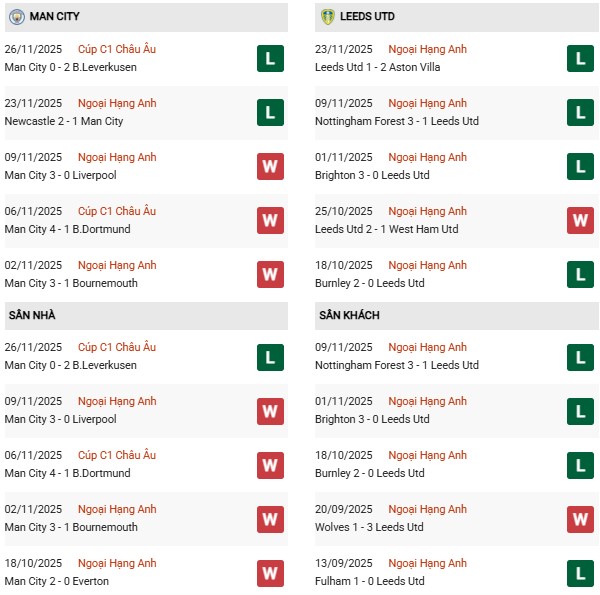The image size is (600, 595).
Task: Open the Sân Khách section header
Action: click(x=349, y=315)
